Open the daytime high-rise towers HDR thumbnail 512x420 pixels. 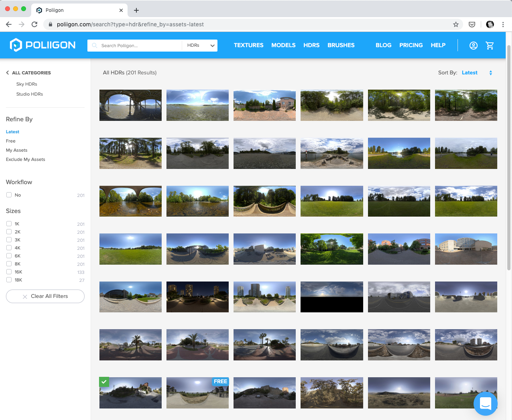(x=265, y=297)
